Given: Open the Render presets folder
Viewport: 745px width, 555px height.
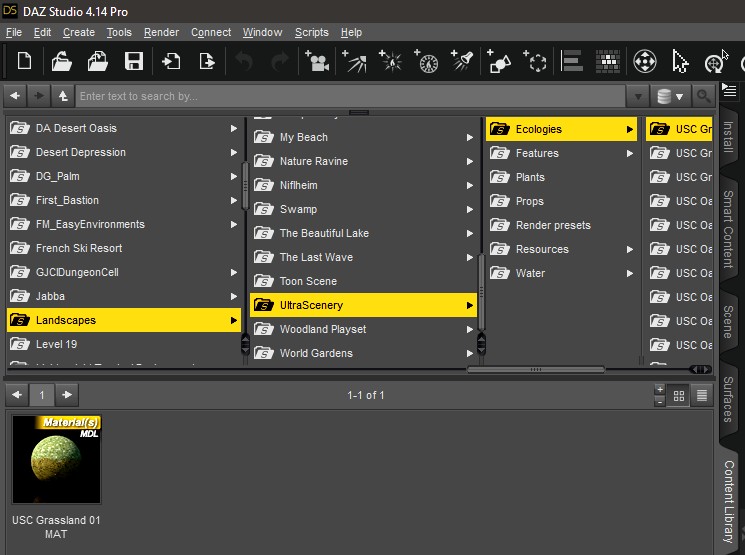Looking at the screenshot, I should point(561,225).
